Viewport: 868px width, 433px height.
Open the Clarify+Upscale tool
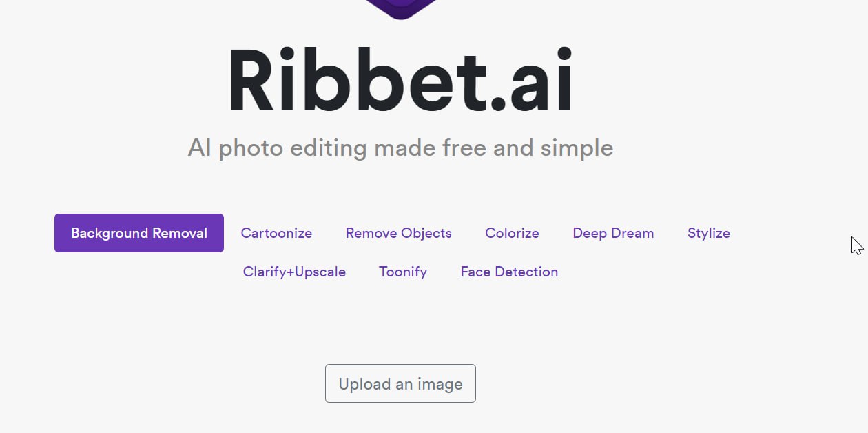[x=294, y=272]
